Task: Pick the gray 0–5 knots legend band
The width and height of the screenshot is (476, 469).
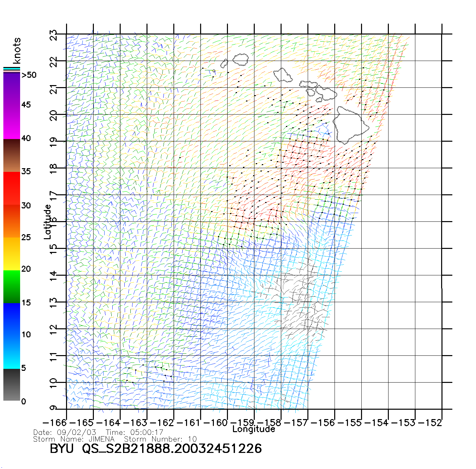Action: point(12,385)
